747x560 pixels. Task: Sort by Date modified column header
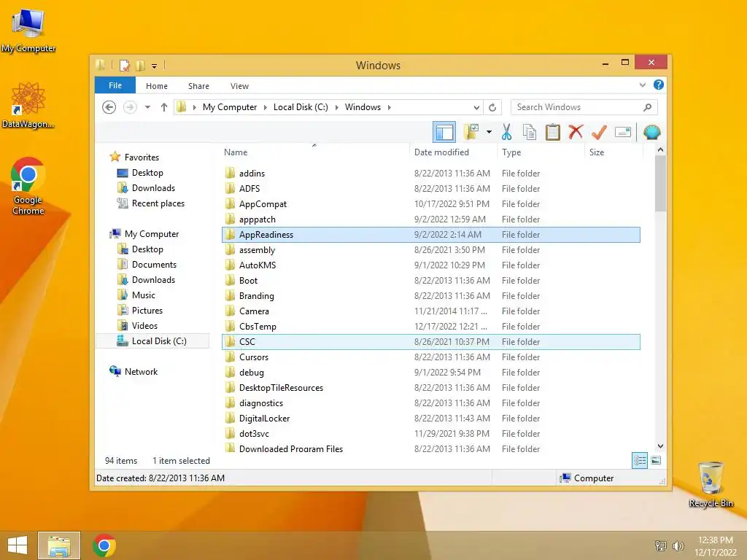[x=453, y=152]
